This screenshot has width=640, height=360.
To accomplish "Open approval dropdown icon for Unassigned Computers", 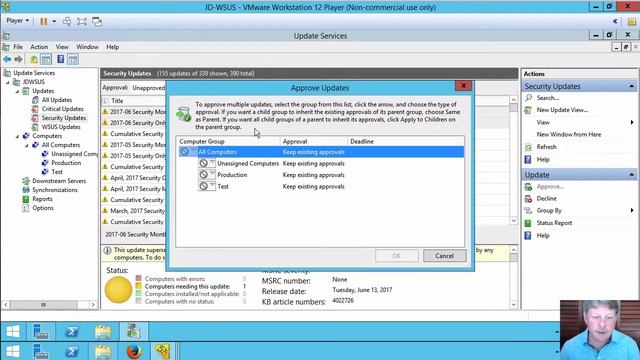I will (x=207, y=163).
